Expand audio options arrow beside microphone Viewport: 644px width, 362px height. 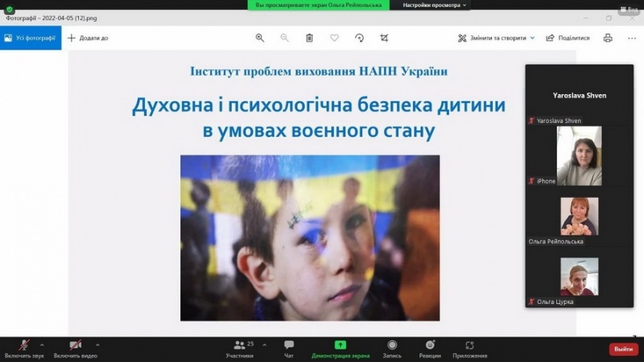[43, 343]
